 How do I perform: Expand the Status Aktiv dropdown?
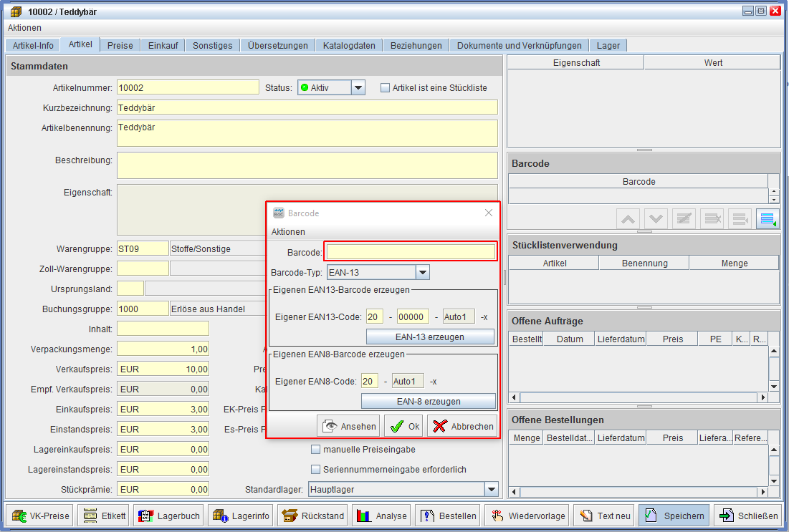point(358,88)
